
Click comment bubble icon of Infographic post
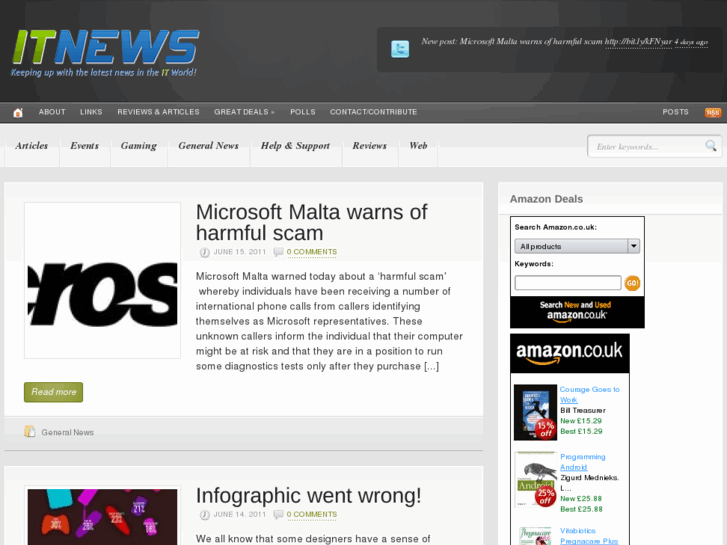278,514
